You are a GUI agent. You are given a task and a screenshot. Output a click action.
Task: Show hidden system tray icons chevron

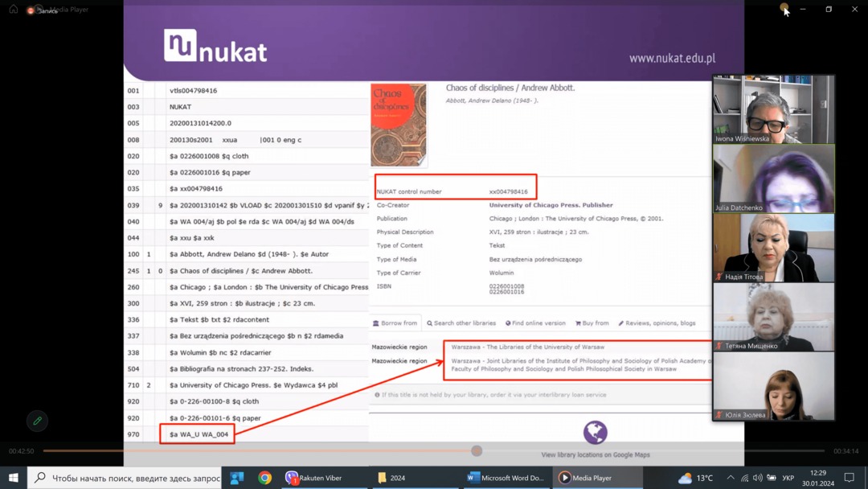coord(731,478)
